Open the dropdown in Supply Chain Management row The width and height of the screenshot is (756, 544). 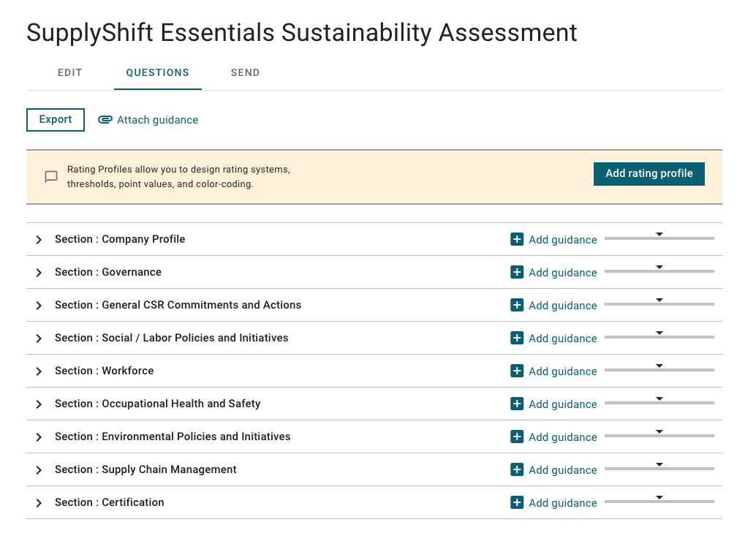659,466
